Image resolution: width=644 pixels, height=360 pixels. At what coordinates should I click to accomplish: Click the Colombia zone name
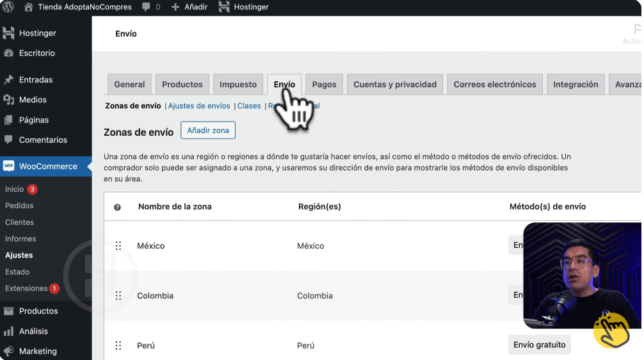pyautogui.click(x=156, y=296)
